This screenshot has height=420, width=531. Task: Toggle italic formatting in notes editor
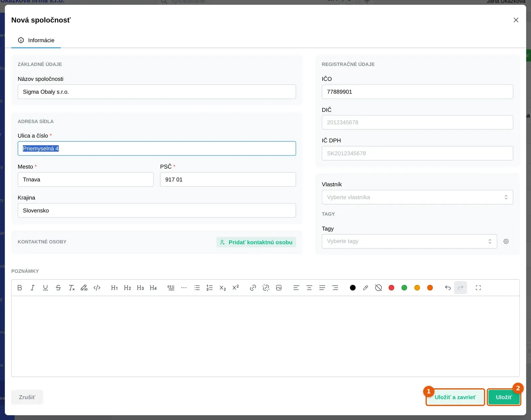(33, 288)
